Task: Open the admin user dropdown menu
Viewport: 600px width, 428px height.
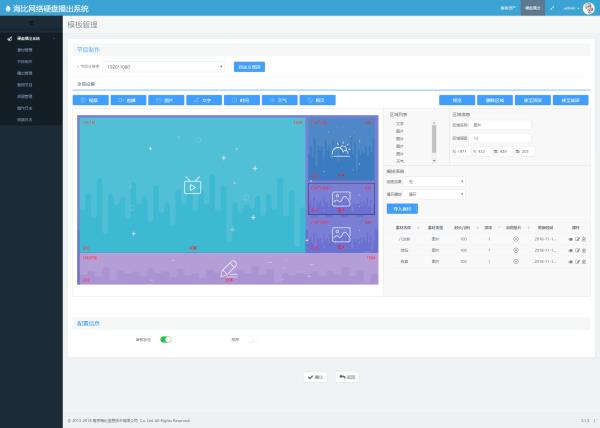Action: [570, 7]
